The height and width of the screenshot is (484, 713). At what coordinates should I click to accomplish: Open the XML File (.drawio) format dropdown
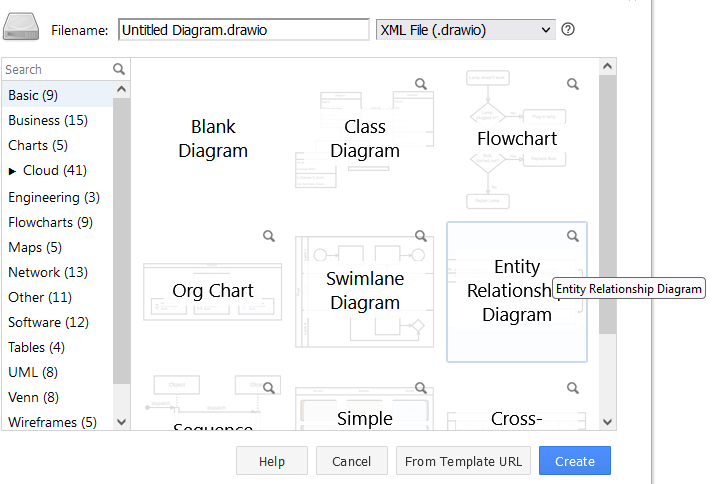pos(466,30)
